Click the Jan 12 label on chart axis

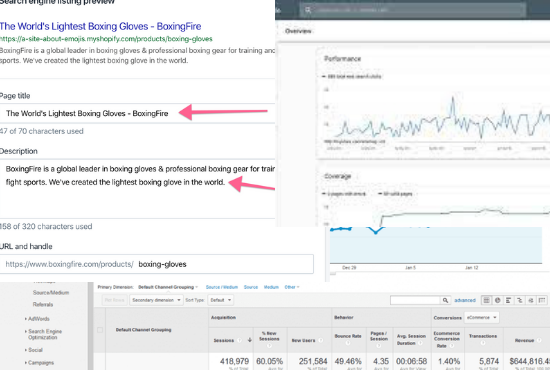pyautogui.click(x=471, y=268)
